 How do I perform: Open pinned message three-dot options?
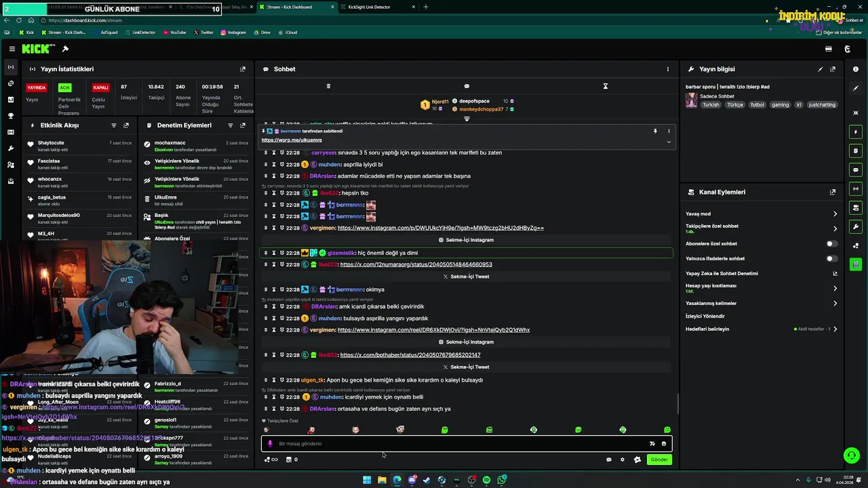669,131
